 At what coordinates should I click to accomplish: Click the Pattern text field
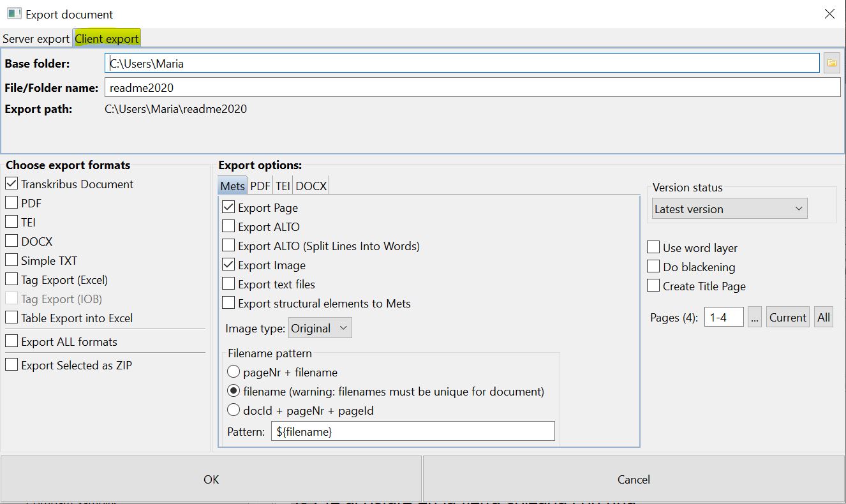(x=413, y=431)
